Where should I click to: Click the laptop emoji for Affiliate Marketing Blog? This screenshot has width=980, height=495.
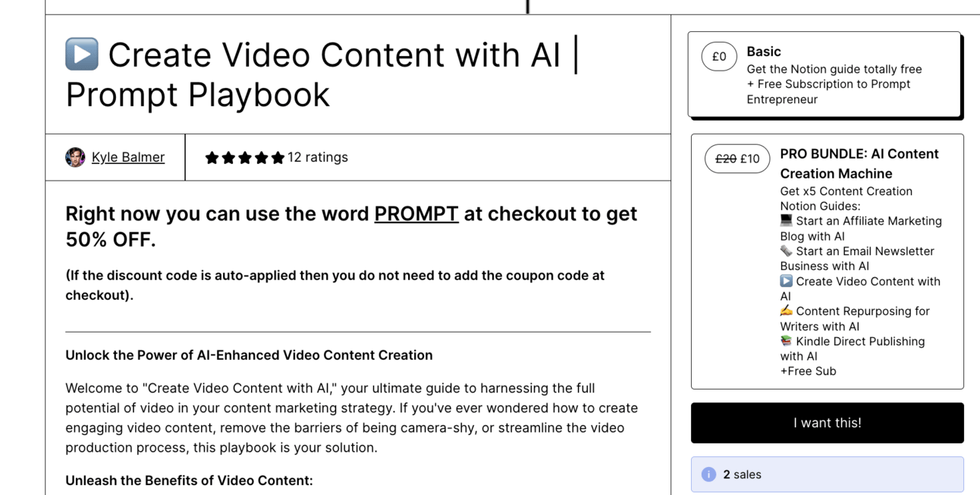(787, 220)
